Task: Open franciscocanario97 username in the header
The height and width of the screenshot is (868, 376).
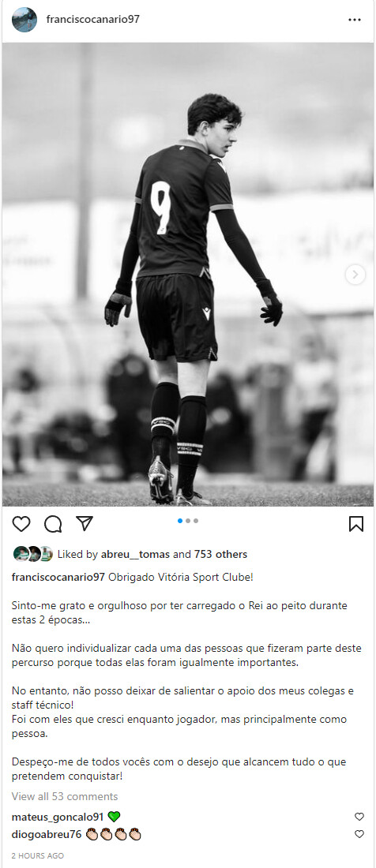Action: point(93,20)
